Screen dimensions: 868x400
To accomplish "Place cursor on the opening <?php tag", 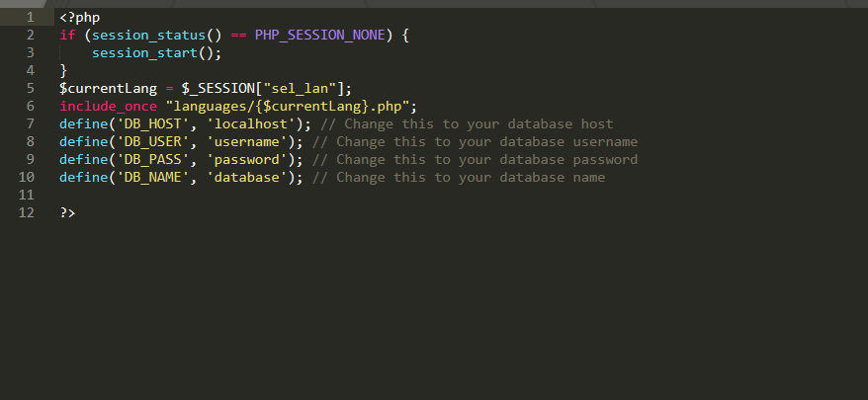I will point(79,17).
